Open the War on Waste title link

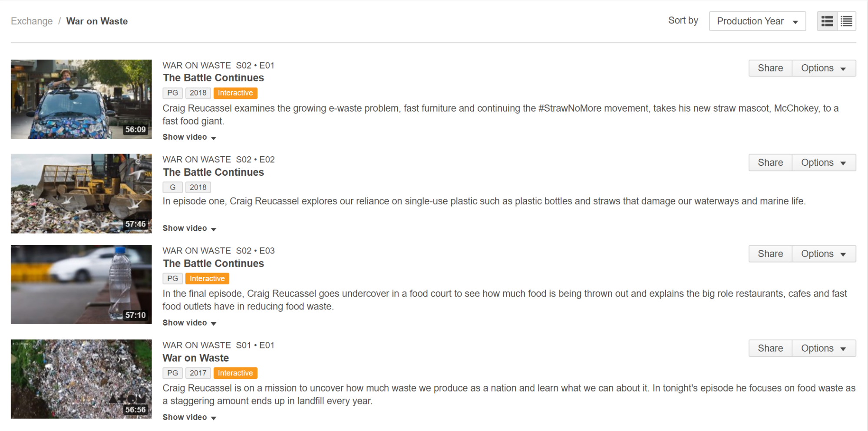tap(196, 358)
